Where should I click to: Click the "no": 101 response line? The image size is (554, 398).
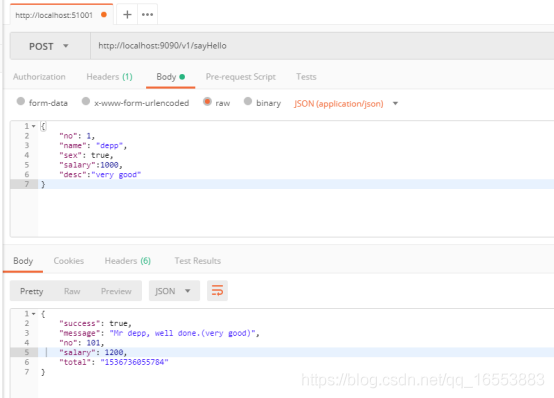point(82,343)
